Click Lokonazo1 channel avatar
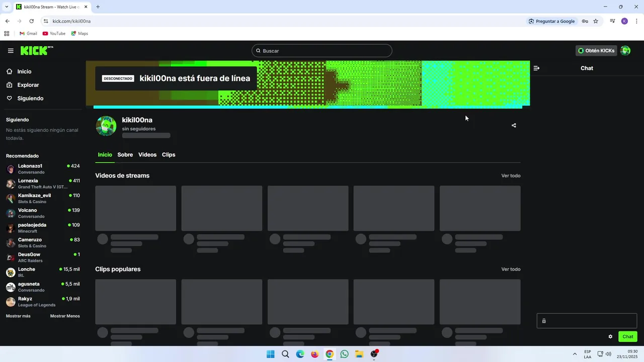Screen dimensions: 644x362 click(11, 169)
